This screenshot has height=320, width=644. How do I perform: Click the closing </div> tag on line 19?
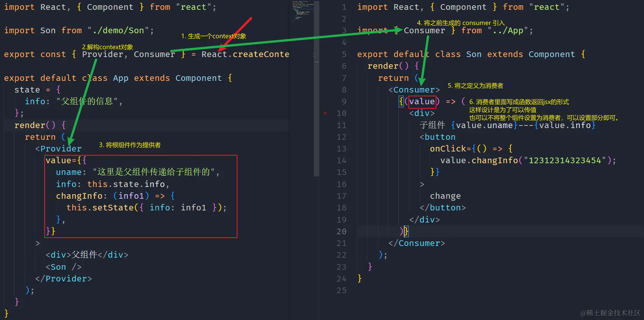[425, 220]
